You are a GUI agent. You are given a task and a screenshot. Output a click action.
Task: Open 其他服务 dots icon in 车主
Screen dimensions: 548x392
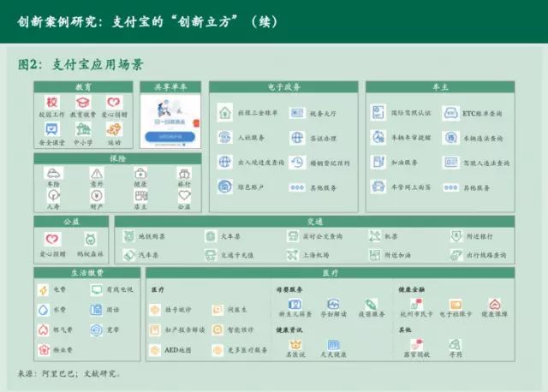click(450, 187)
